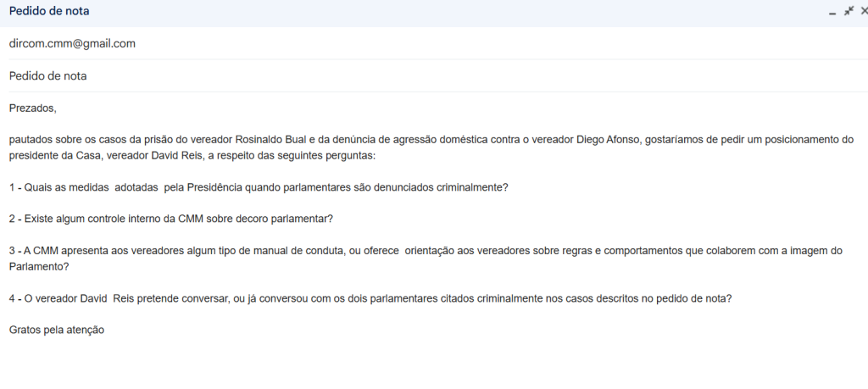This screenshot has height=389, width=868.
Task: Focus the subject field Pedido de nota
Action: pyautogui.click(x=48, y=75)
